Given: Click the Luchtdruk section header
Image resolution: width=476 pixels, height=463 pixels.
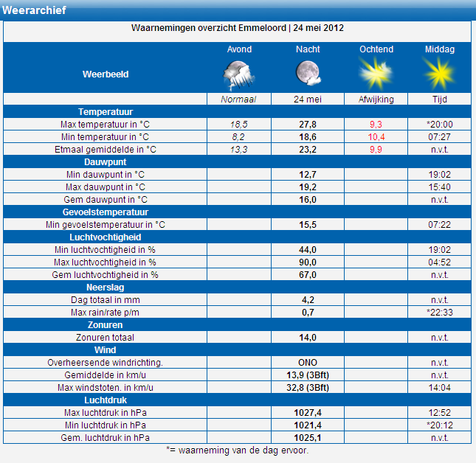Looking at the screenshot, I should pos(106,400).
